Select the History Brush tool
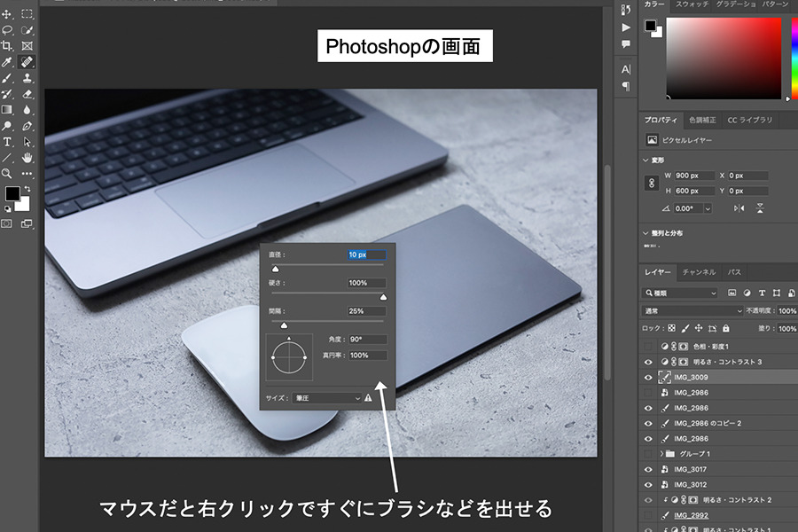Screen dimensions: 798x532 pyautogui.click(x=6, y=94)
